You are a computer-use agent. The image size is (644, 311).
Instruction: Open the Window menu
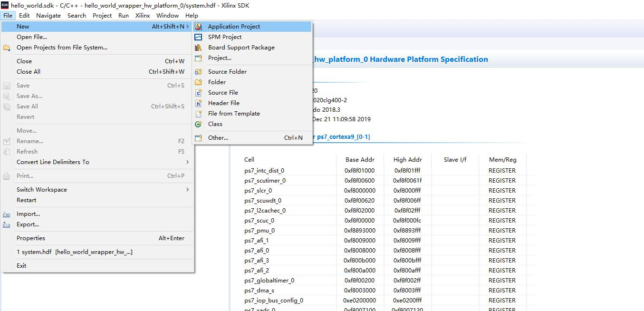(167, 15)
